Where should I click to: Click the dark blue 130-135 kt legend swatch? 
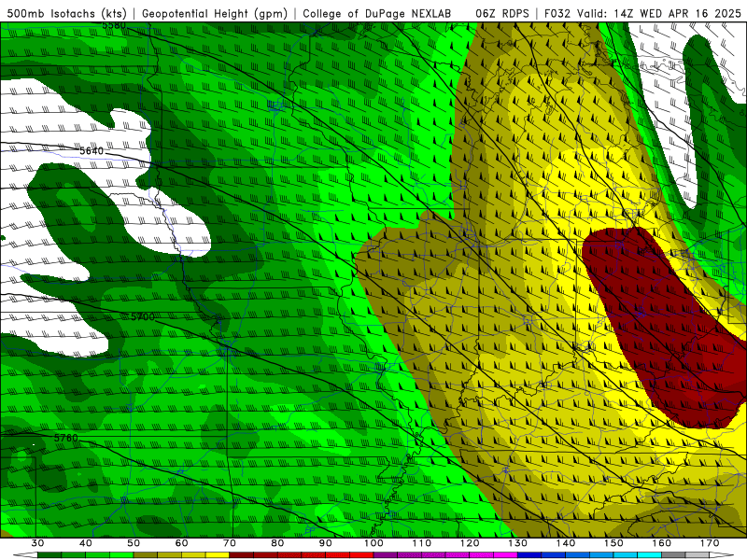click(529, 555)
